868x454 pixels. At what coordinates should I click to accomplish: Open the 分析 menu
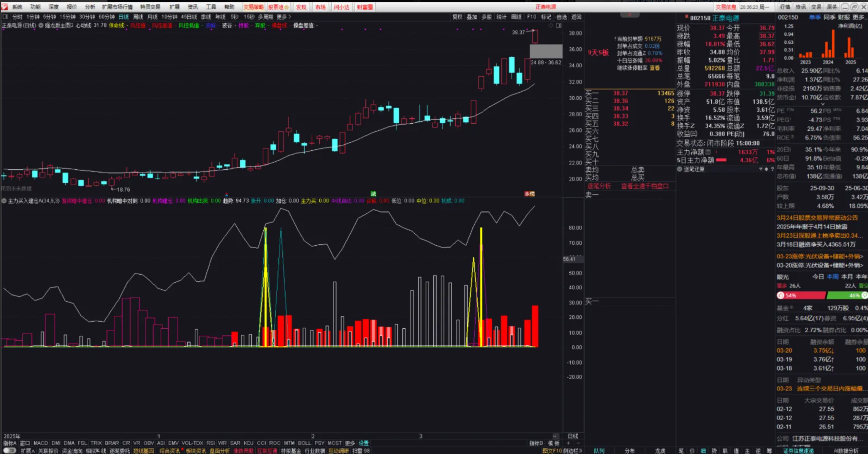pos(90,7)
